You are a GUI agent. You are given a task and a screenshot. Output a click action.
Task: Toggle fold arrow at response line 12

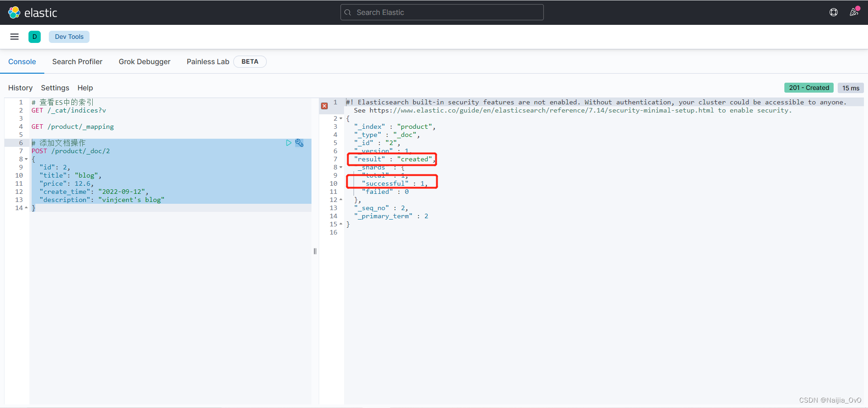[x=341, y=200]
